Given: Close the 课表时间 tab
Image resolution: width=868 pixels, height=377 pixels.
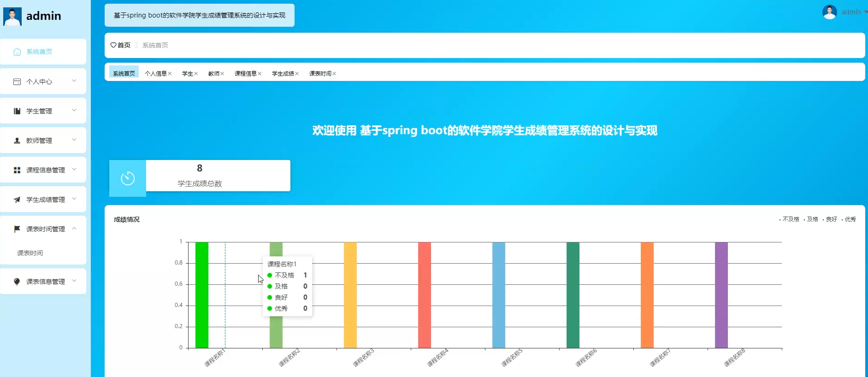Looking at the screenshot, I should click(x=334, y=74).
